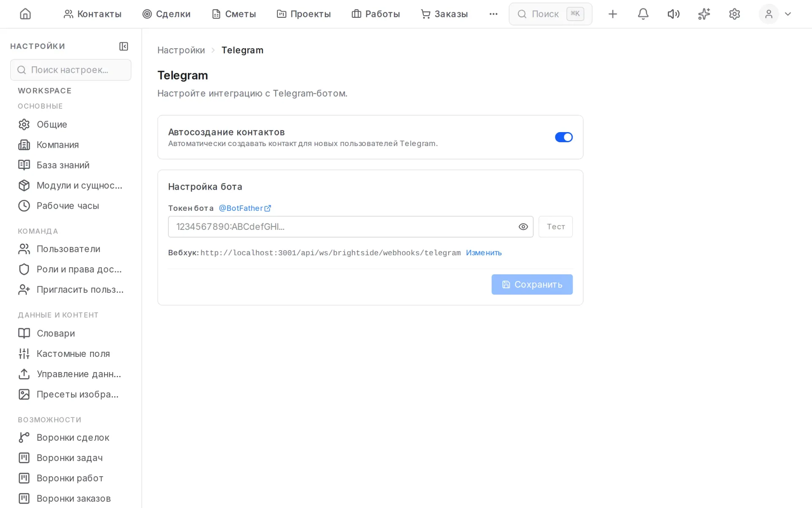Open Общие settings
Image resolution: width=812 pixels, height=508 pixels.
(x=71, y=124)
